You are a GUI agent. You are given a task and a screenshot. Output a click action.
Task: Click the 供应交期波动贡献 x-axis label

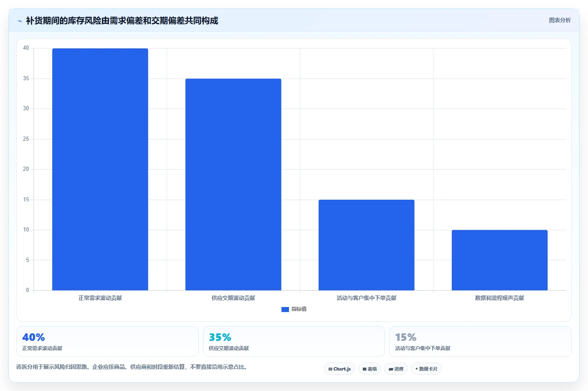pyautogui.click(x=233, y=298)
